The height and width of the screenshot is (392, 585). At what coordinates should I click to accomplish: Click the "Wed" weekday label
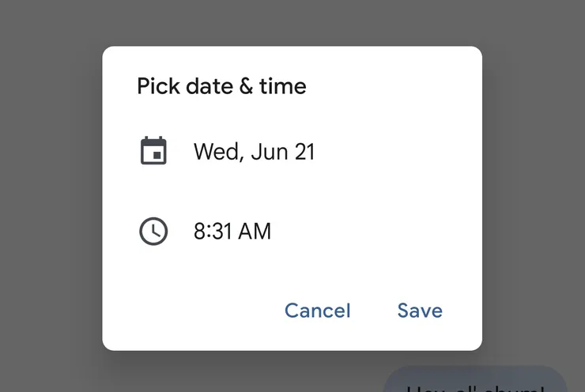[x=218, y=152]
